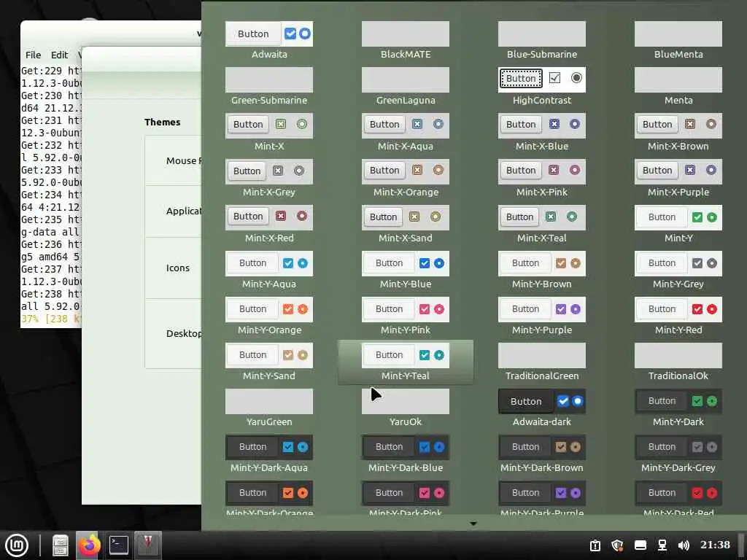Open the volume control in tray
Image resolution: width=747 pixels, height=560 pixels.
(x=684, y=545)
